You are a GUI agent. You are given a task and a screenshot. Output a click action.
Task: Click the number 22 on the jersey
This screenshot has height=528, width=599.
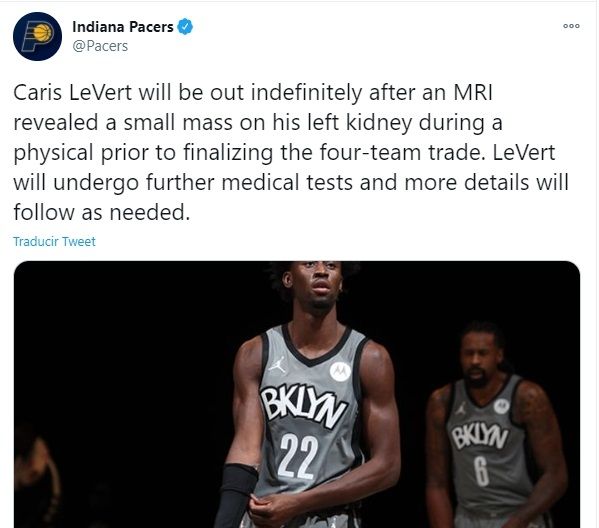tap(298, 456)
